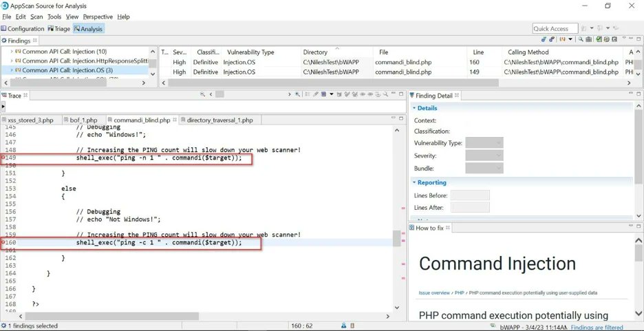Switch to the Triage perspective
The height and width of the screenshot is (331, 644).
tap(59, 29)
